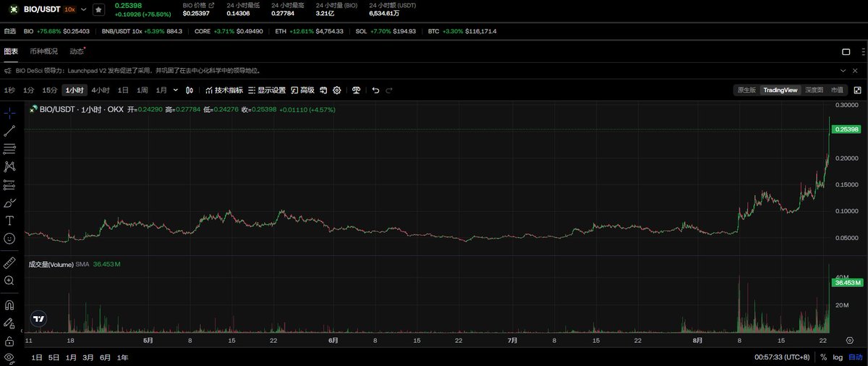Expand more time intervals dropdown
This screenshot has height=366, width=868.
point(176,90)
